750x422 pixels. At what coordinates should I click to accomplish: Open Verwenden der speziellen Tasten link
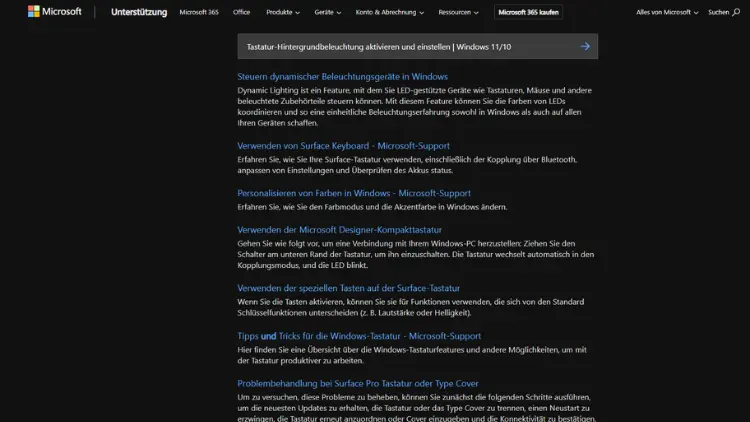tap(348, 288)
